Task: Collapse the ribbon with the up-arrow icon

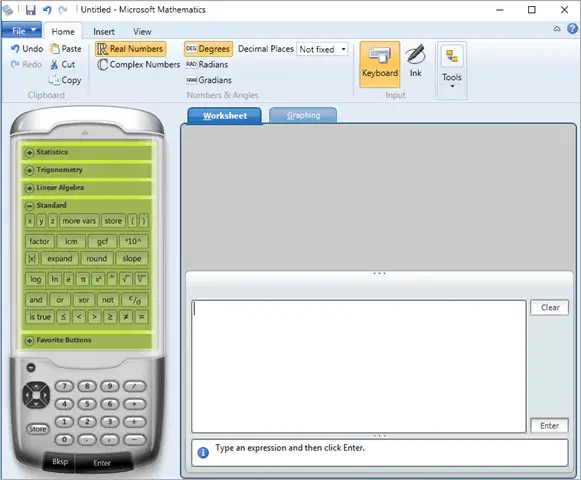Action: [x=557, y=29]
